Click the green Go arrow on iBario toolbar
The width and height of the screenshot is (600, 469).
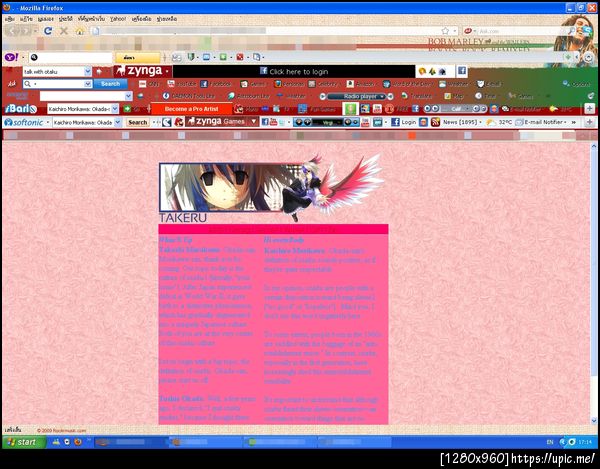(127, 109)
